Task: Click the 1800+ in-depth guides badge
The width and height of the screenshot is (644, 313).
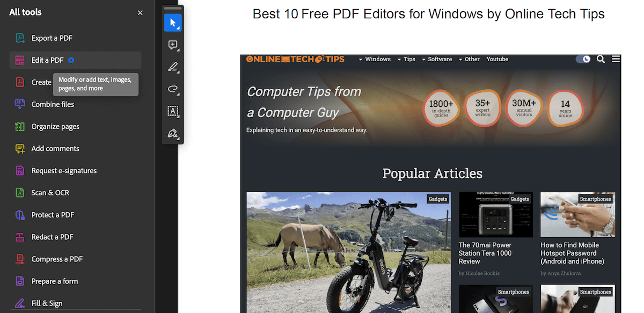Action: (441, 108)
